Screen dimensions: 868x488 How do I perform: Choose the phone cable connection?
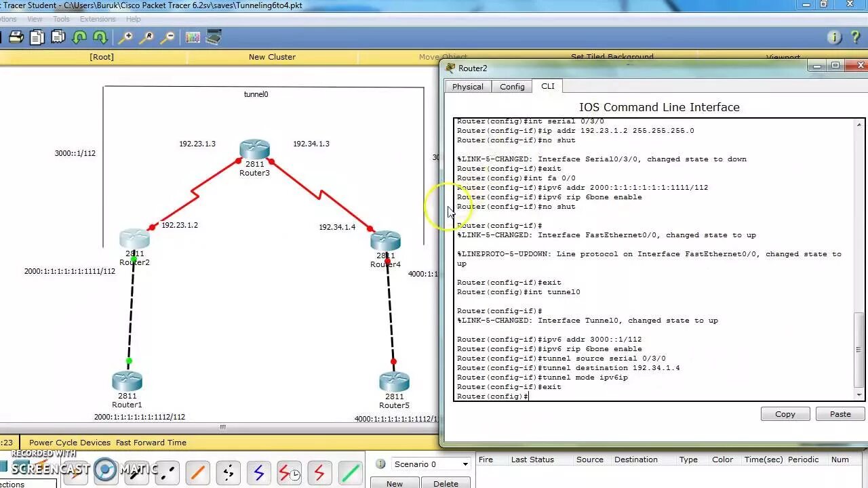(229, 472)
